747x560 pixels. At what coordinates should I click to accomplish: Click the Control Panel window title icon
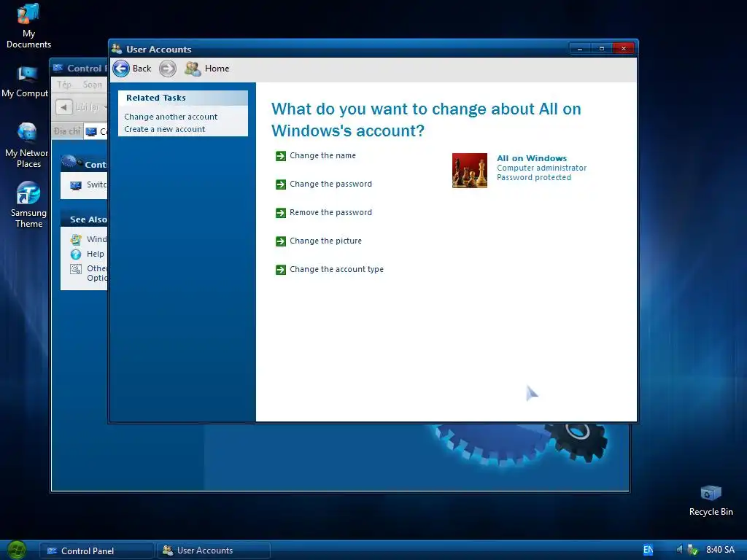point(58,68)
